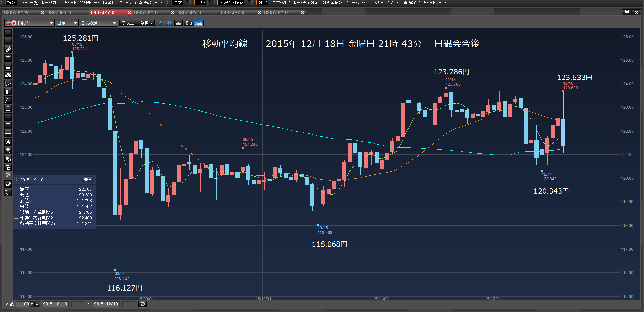Click the restore window icon at top right

[627, 12]
